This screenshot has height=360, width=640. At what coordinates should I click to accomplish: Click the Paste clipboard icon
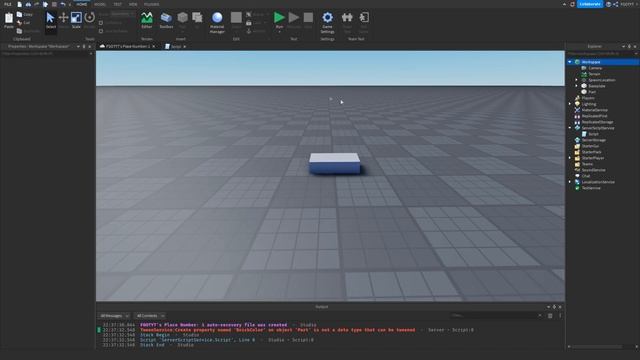(9, 20)
